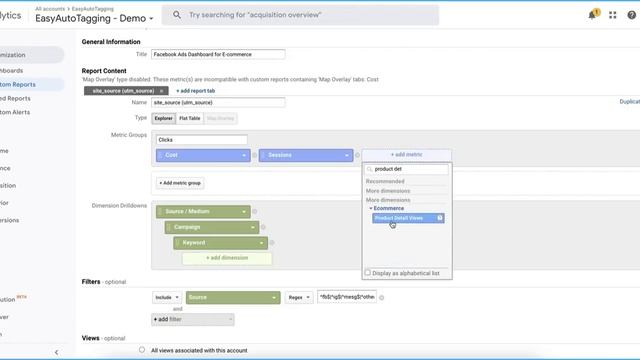Image resolution: width=640 pixels, height=360 pixels.
Task: Collapse the Ecommerce category in metric list
Action: click(x=371, y=208)
